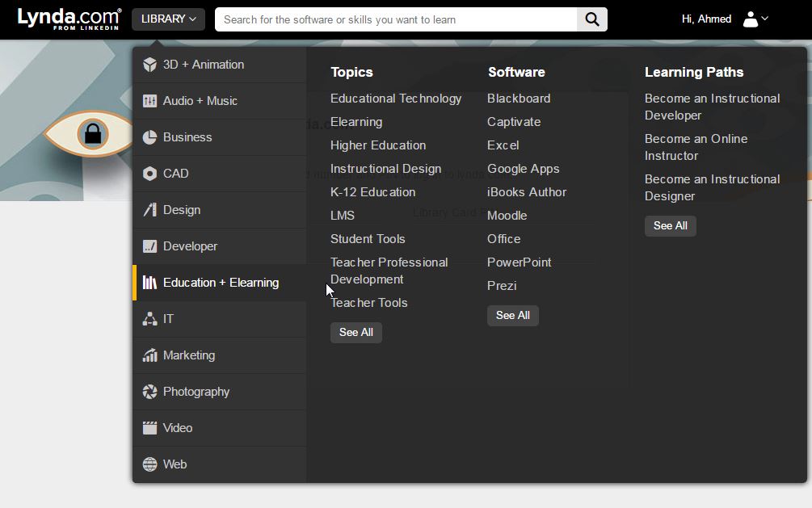
Task: Click See All under Topics
Action: pyautogui.click(x=356, y=333)
